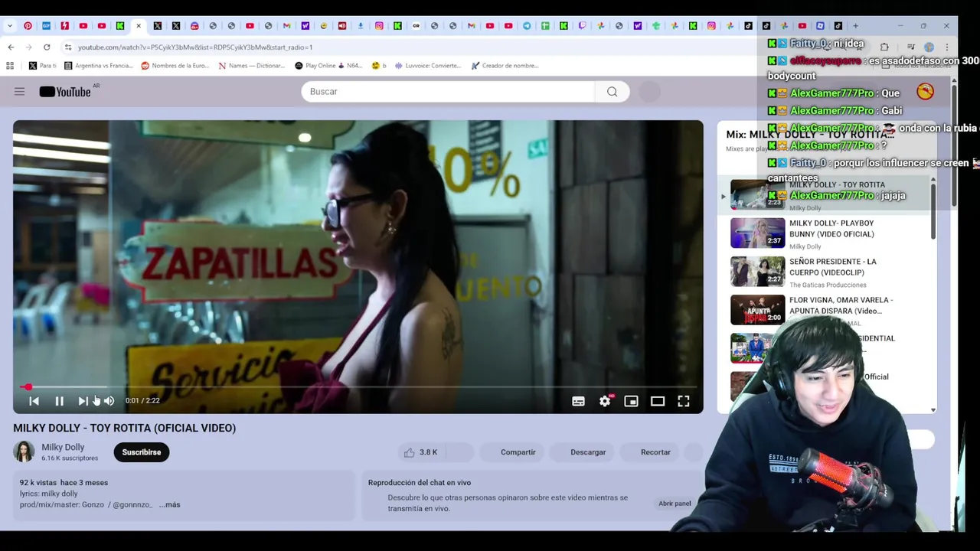Open the live chat replay via Abrir panel
The height and width of the screenshot is (551, 980).
675,504
